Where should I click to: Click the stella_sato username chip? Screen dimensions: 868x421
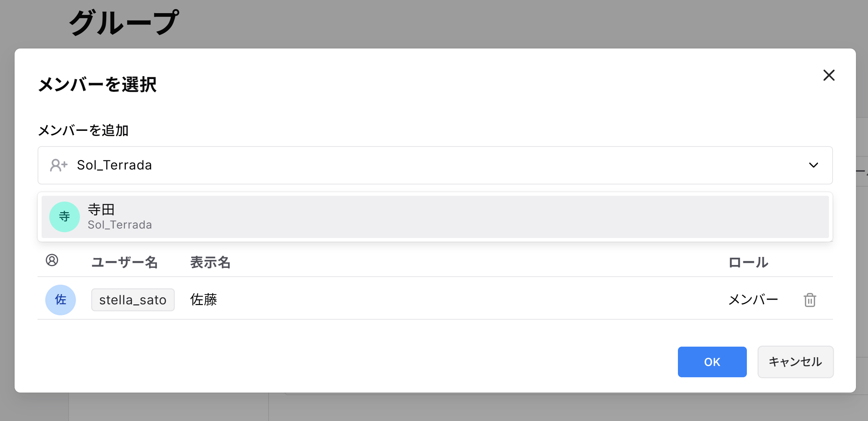click(x=133, y=300)
